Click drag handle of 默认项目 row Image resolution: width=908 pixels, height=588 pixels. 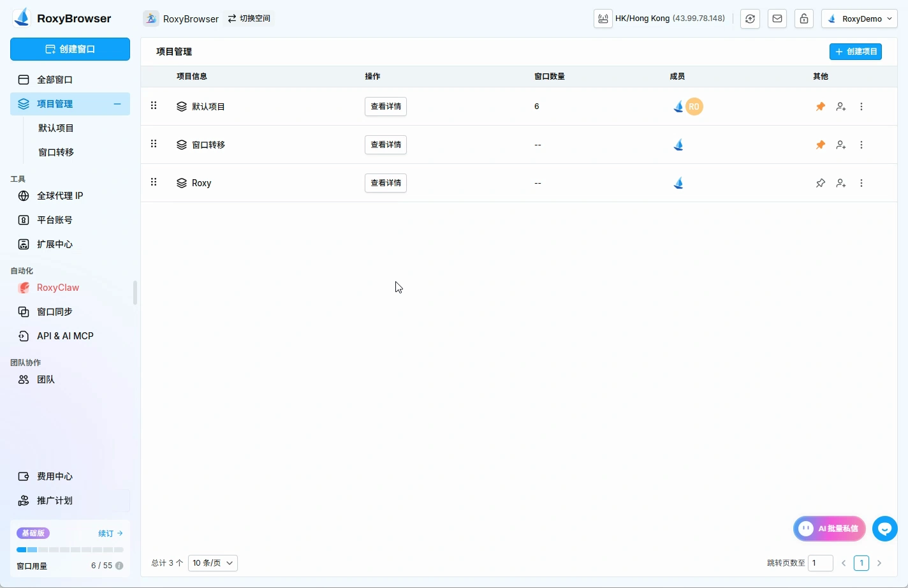tap(154, 106)
